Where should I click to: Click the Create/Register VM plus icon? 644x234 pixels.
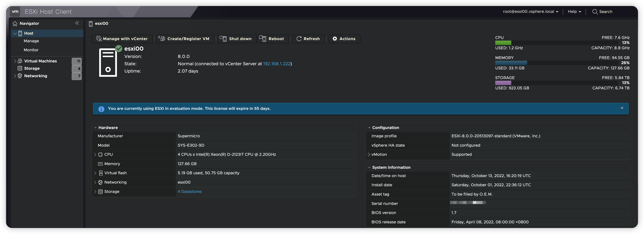pyautogui.click(x=161, y=38)
